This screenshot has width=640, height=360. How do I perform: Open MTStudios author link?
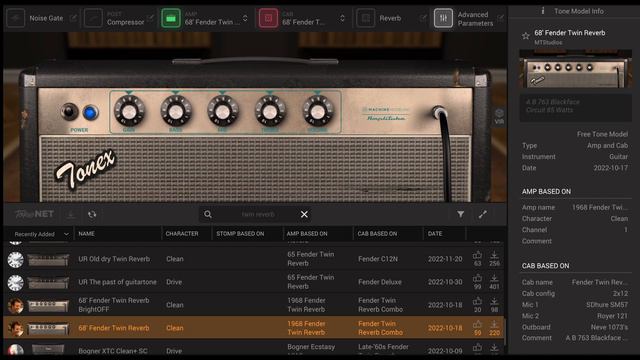tap(548, 42)
